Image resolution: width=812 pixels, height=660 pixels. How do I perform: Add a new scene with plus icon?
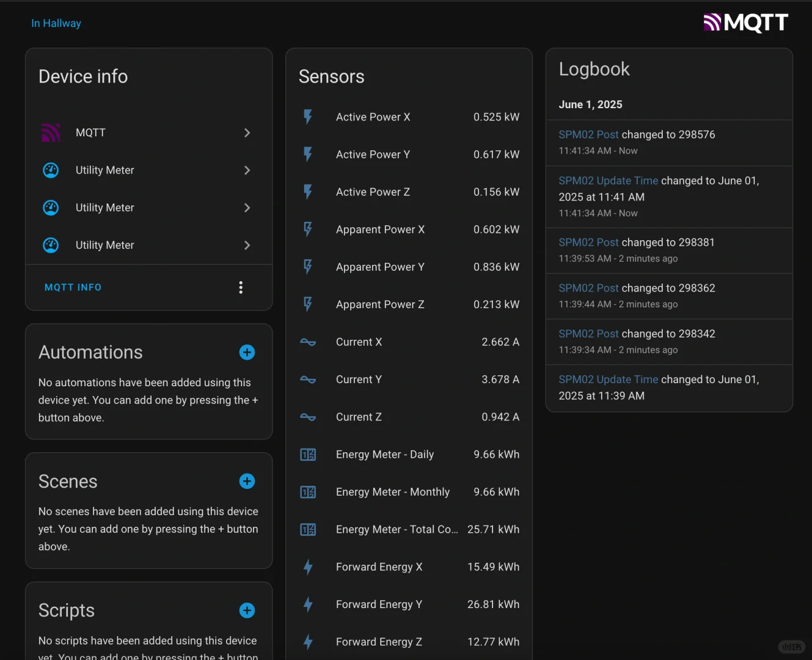tap(247, 481)
